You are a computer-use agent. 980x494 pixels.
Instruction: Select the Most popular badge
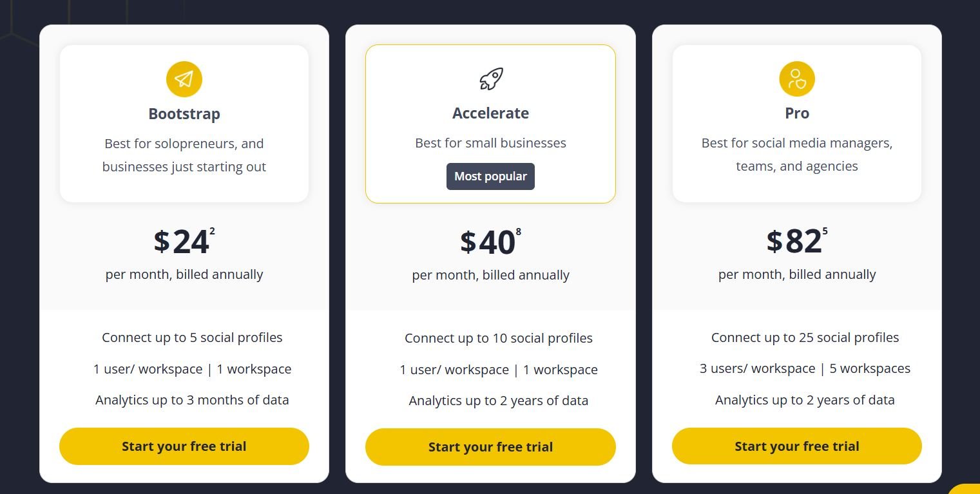point(490,176)
